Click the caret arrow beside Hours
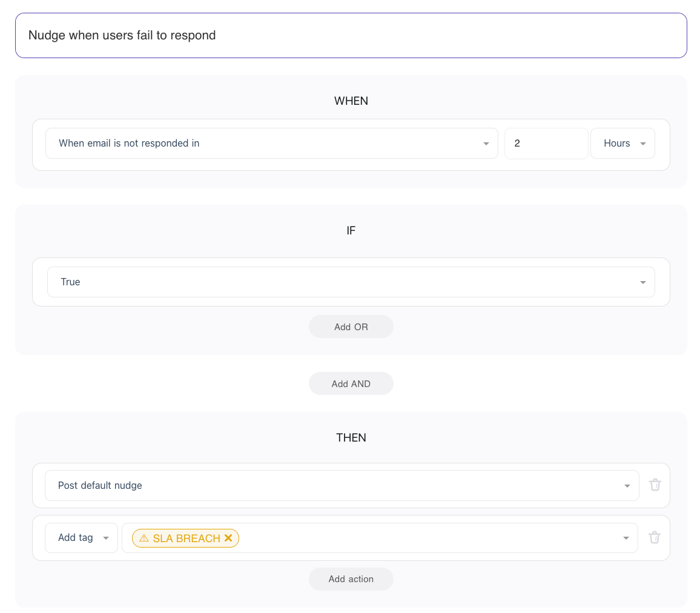700x613 pixels. tap(643, 144)
